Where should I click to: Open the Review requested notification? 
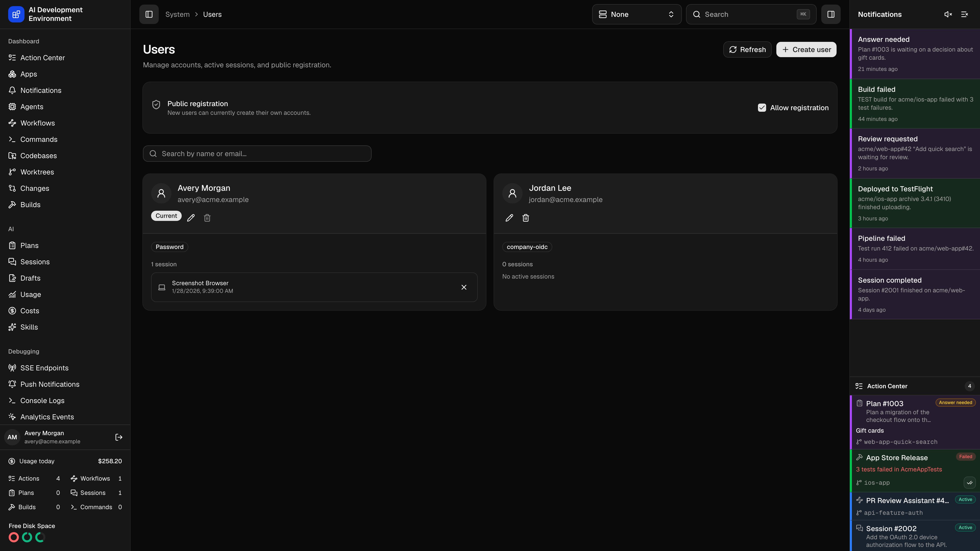click(915, 154)
